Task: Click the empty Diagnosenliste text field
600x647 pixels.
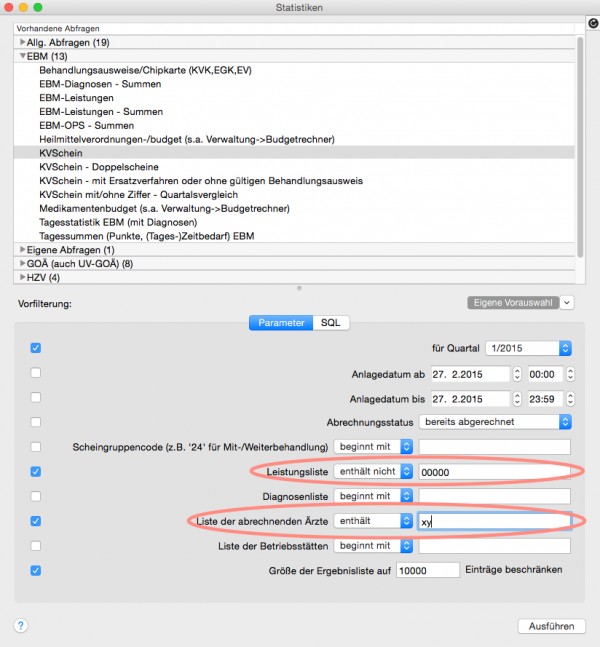Action: tap(495, 496)
